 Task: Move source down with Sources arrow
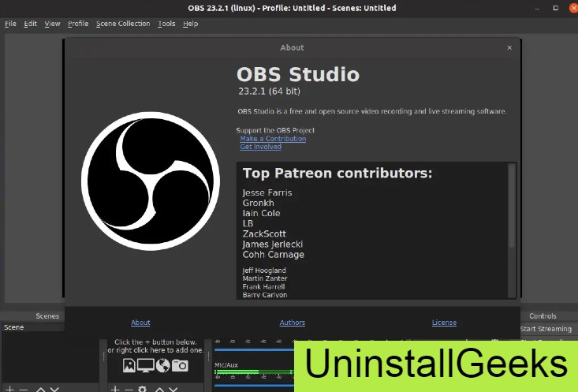173,389
